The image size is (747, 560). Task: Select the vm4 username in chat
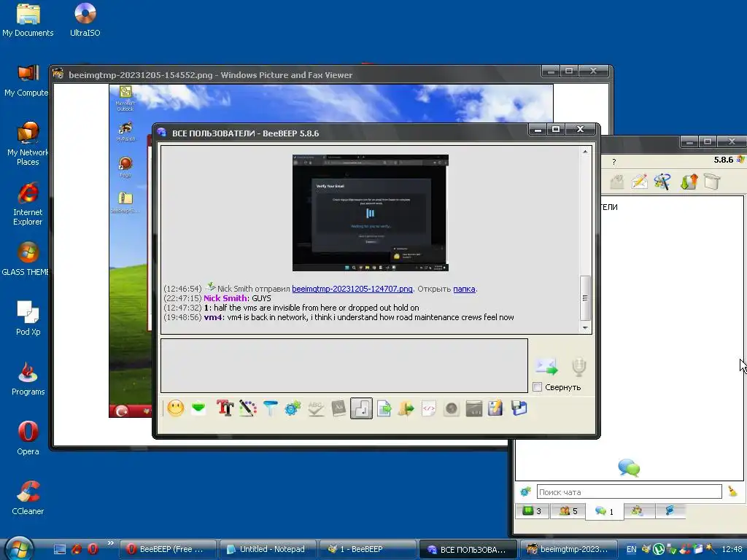pos(213,317)
